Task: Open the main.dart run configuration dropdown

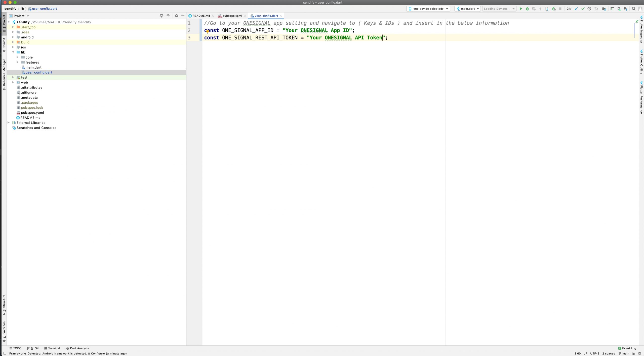Action: [468, 9]
